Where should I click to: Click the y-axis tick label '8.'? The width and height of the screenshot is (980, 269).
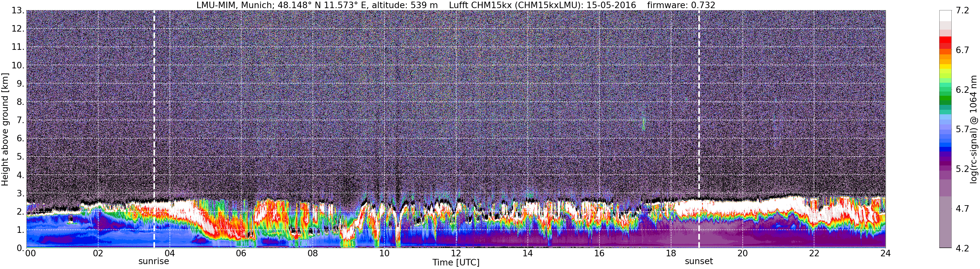(21, 102)
